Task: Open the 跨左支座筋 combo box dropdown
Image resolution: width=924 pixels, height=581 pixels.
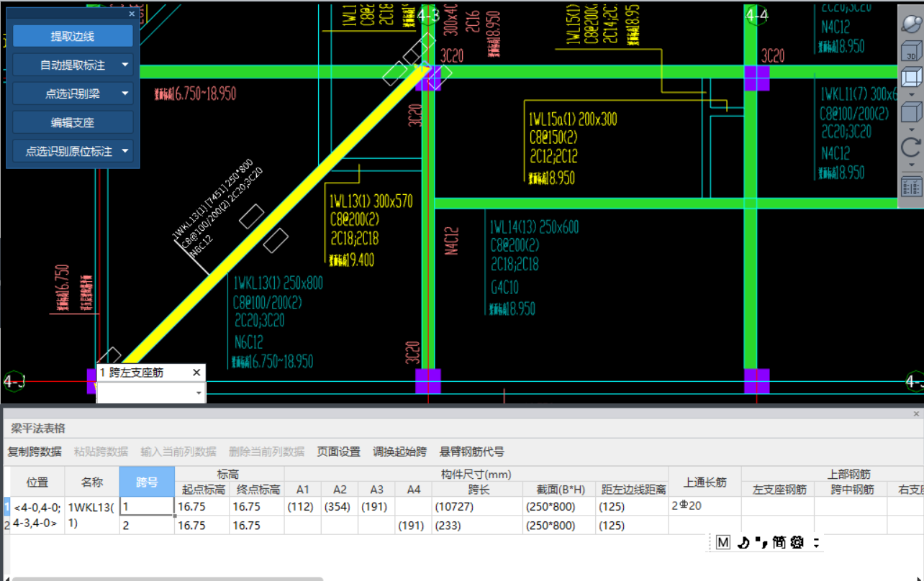Action: click(199, 393)
